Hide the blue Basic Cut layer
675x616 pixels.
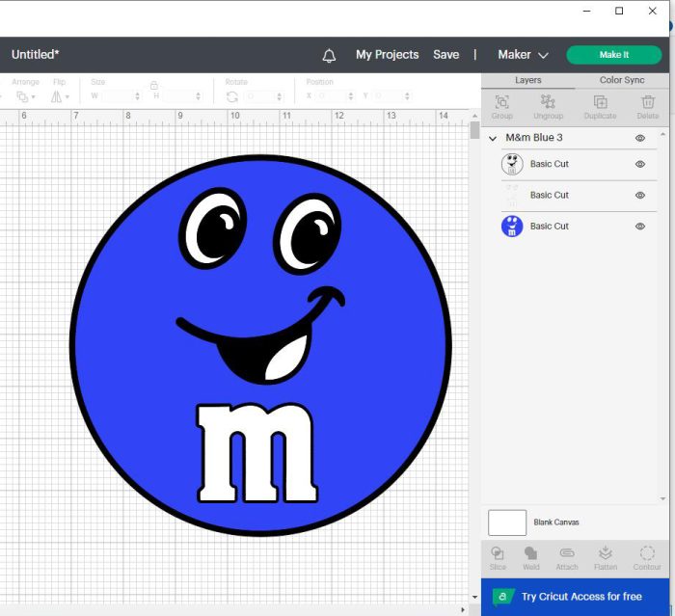pyautogui.click(x=640, y=226)
